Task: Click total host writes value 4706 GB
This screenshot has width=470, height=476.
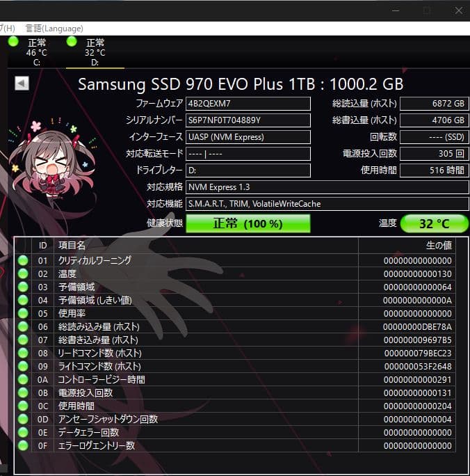Action: pyautogui.click(x=435, y=120)
